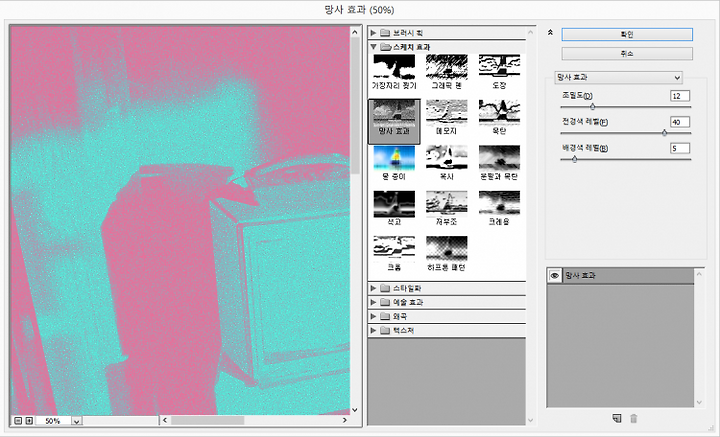Open the 50% zoom level dropdown
Screen dimensions: 720x437
tap(76, 421)
